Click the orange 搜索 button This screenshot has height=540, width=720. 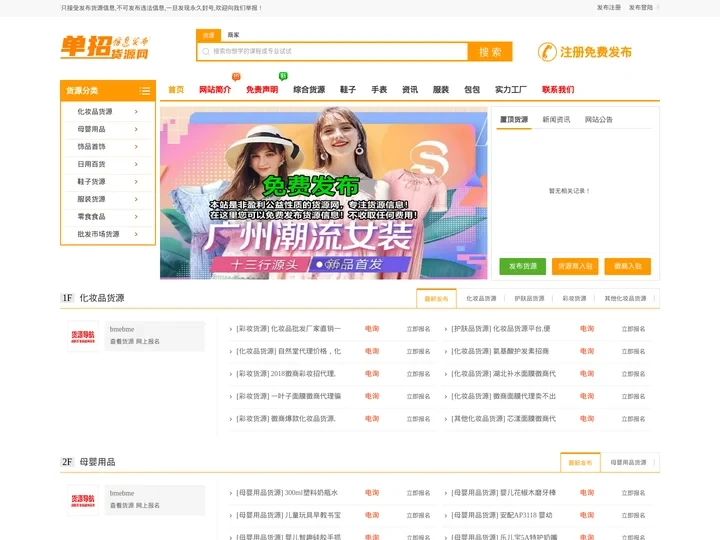pyautogui.click(x=490, y=52)
